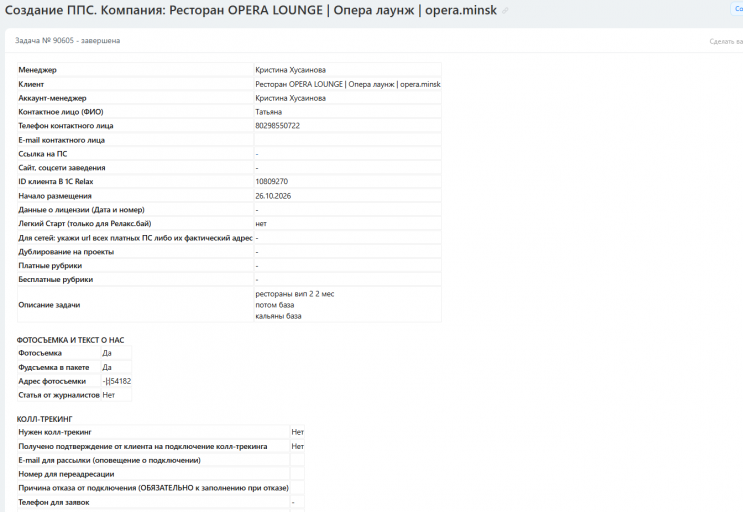Click the task description text 'рестораны вип 2 2 мес'
Screen dimensions: 743x512
coord(295,294)
